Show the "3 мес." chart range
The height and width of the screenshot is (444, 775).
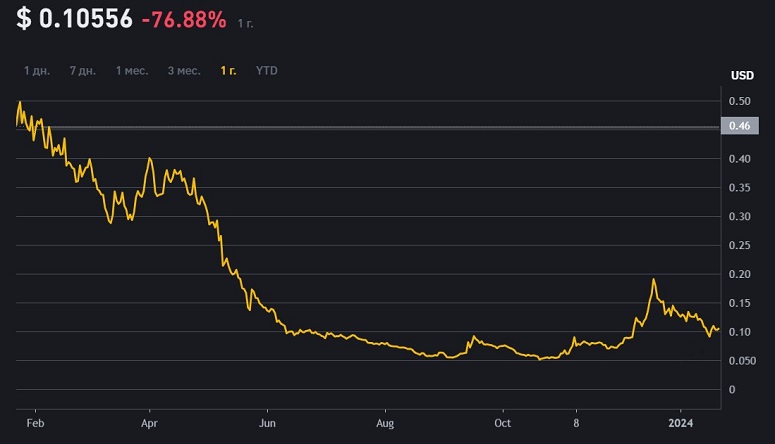183,71
